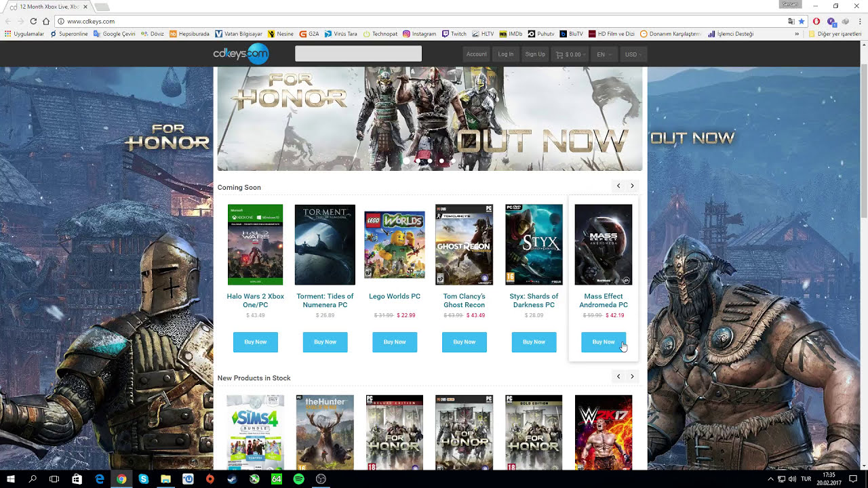Open the red AdBlock extension icon
The height and width of the screenshot is (488, 868).
tap(816, 21)
